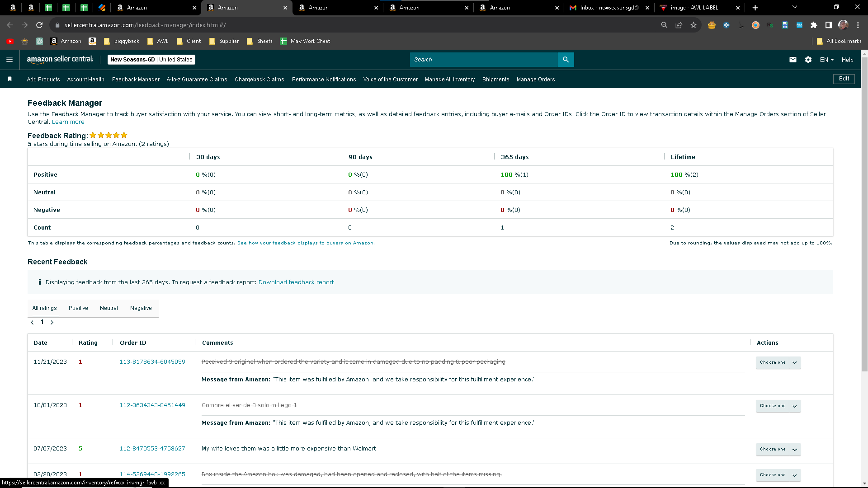868x488 pixels.
Task: Open the Supplier bookmarks folder
Action: pyautogui.click(x=224, y=41)
